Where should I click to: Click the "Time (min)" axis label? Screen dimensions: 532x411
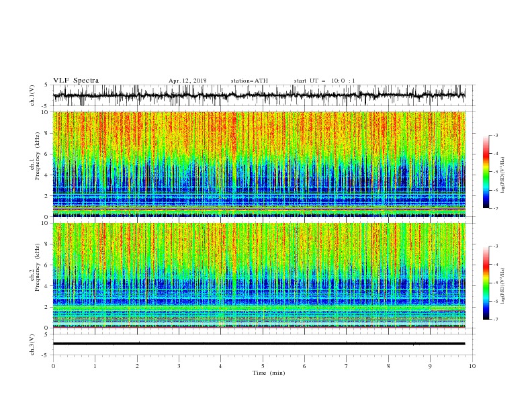(x=269, y=373)
